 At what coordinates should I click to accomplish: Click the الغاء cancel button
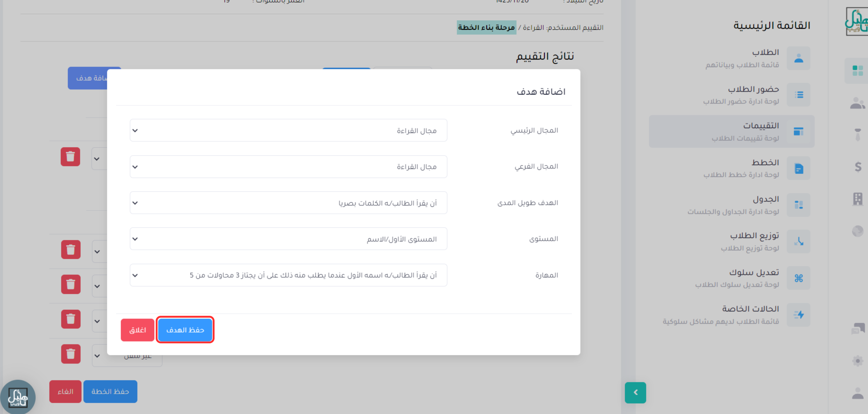pos(65,391)
